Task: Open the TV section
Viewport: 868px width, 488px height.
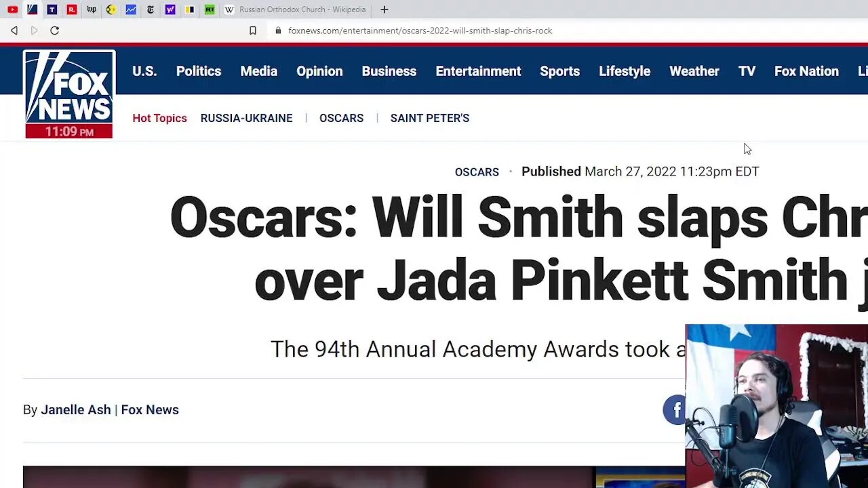Action: coord(747,71)
